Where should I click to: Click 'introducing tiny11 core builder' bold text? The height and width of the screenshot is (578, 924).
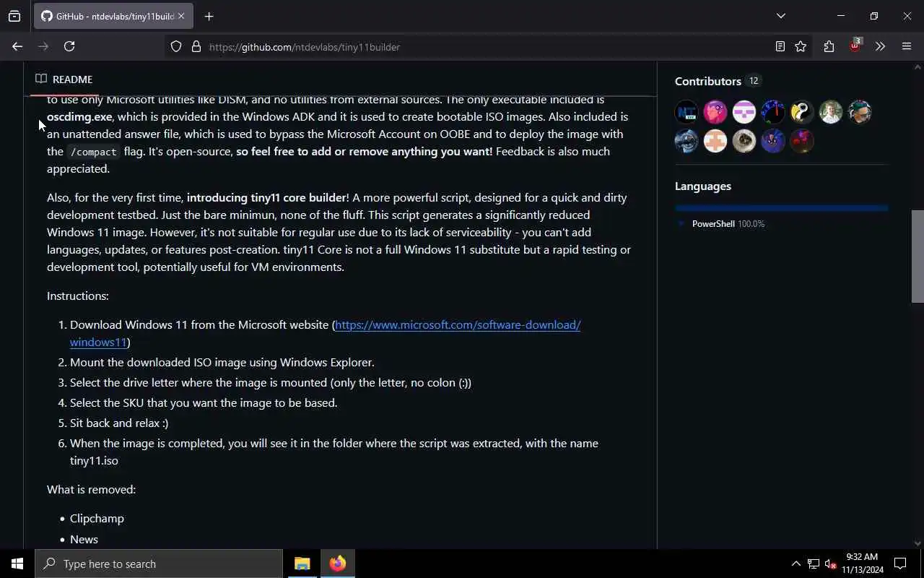coord(266,197)
